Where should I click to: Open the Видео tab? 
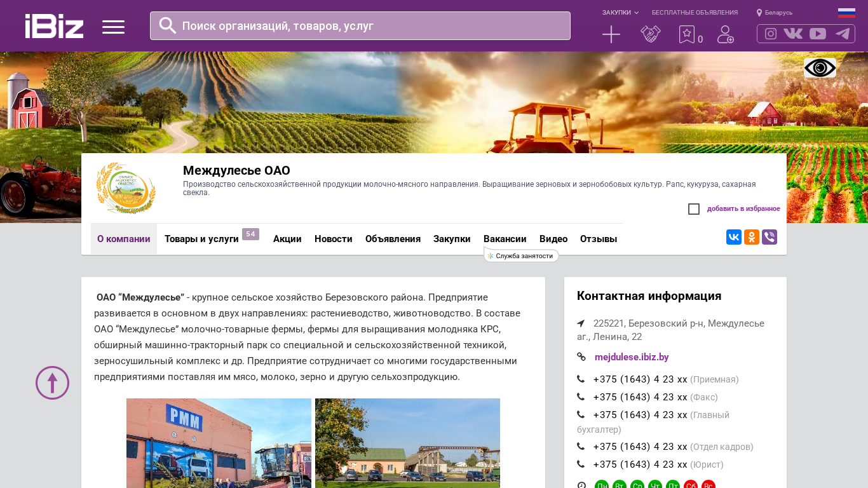(x=553, y=239)
